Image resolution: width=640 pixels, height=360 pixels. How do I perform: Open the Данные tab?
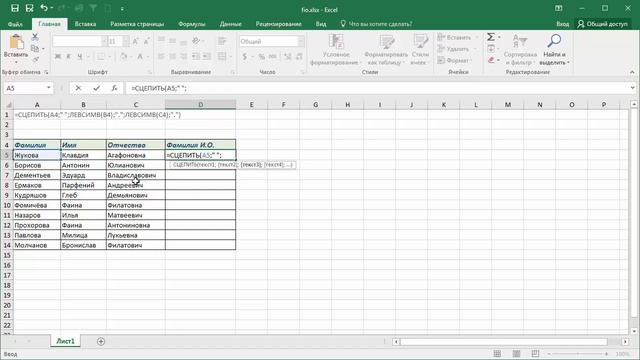click(231, 24)
